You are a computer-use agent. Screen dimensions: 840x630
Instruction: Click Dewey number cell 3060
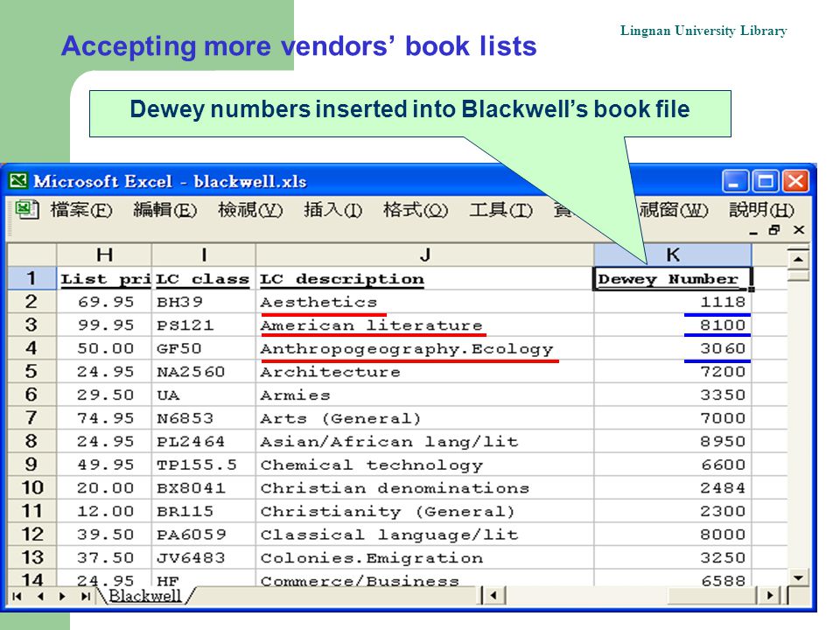tap(673, 349)
